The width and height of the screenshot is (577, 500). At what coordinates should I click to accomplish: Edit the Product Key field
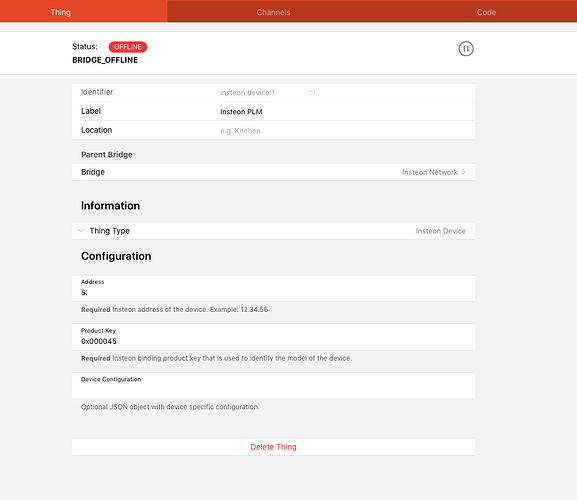click(x=273, y=337)
